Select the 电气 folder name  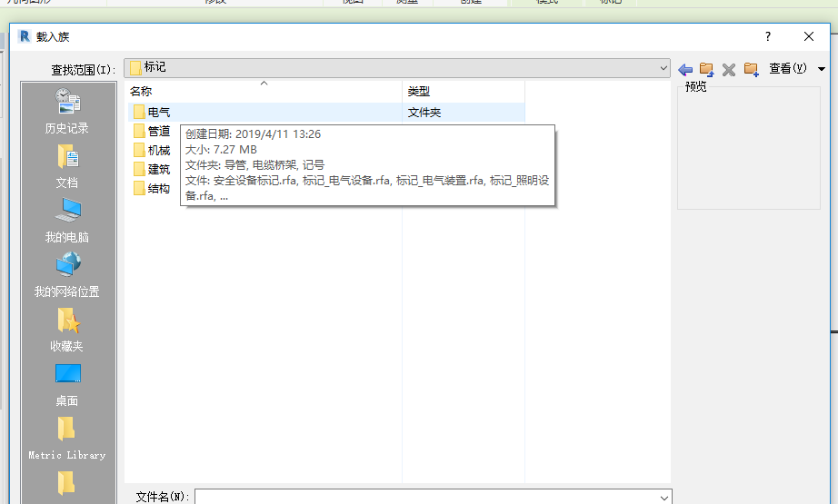(x=159, y=112)
